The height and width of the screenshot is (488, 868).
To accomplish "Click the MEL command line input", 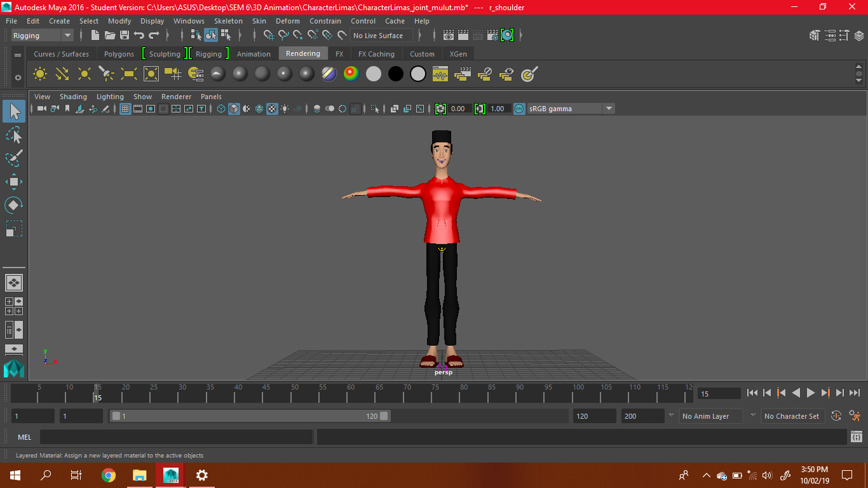I will 176,437.
